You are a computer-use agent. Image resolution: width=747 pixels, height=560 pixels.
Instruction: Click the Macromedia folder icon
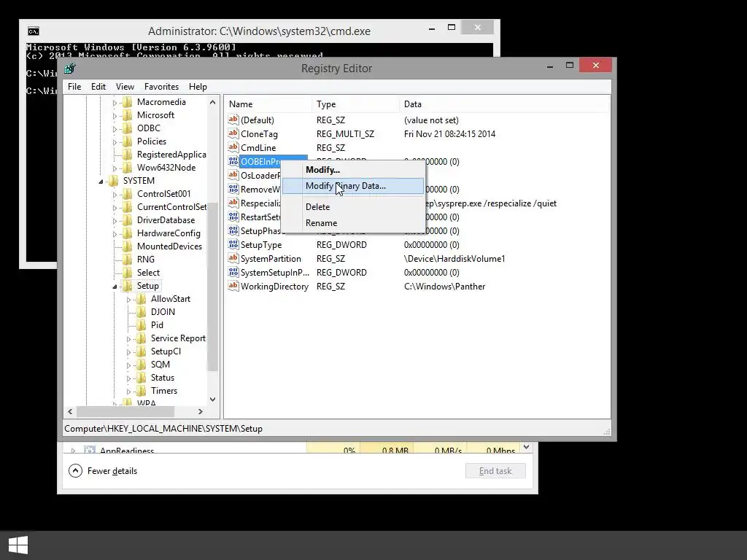127,102
